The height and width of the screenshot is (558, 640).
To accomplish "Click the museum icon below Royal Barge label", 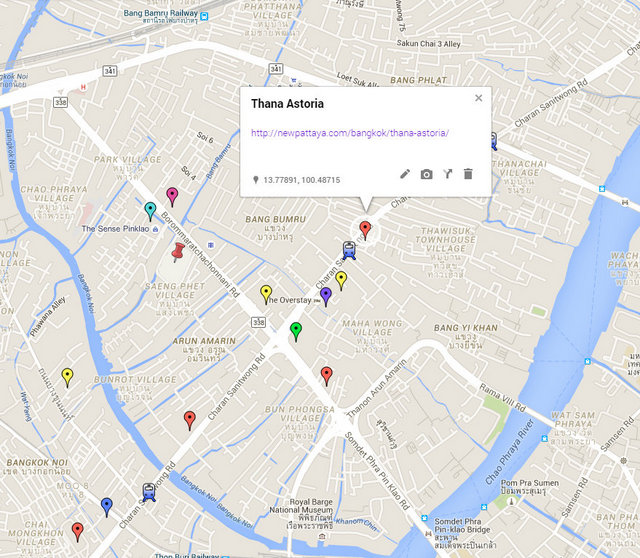I will 322,536.
